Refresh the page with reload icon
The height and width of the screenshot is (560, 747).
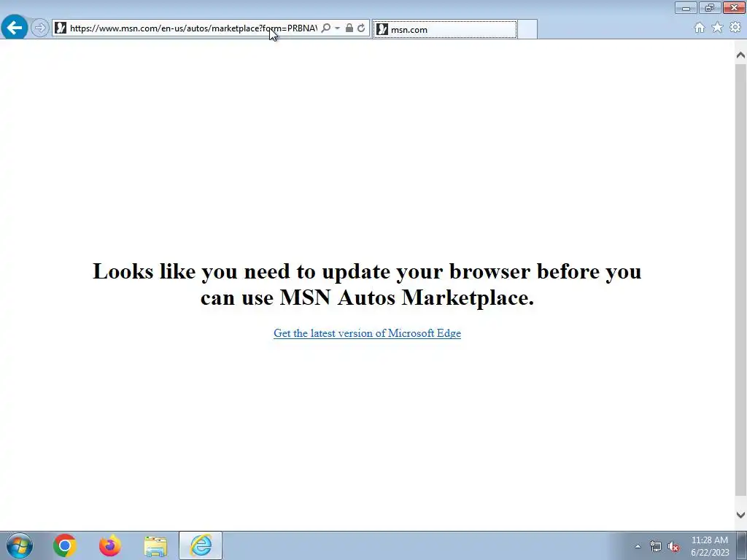(x=362, y=28)
